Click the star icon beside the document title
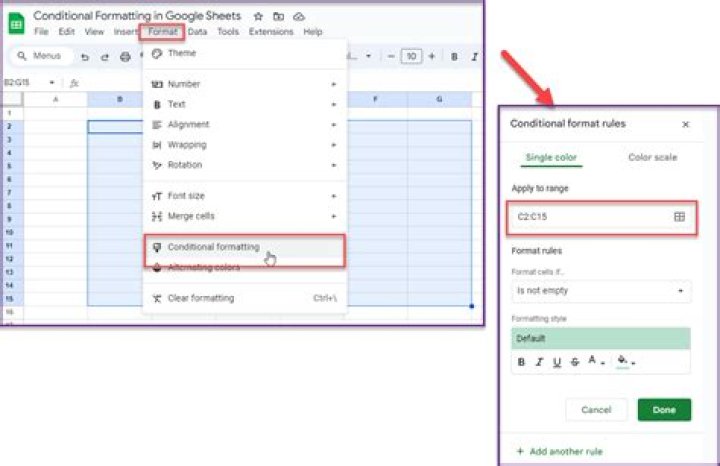The image size is (720, 466). pyautogui.click(x=259, y=17)
